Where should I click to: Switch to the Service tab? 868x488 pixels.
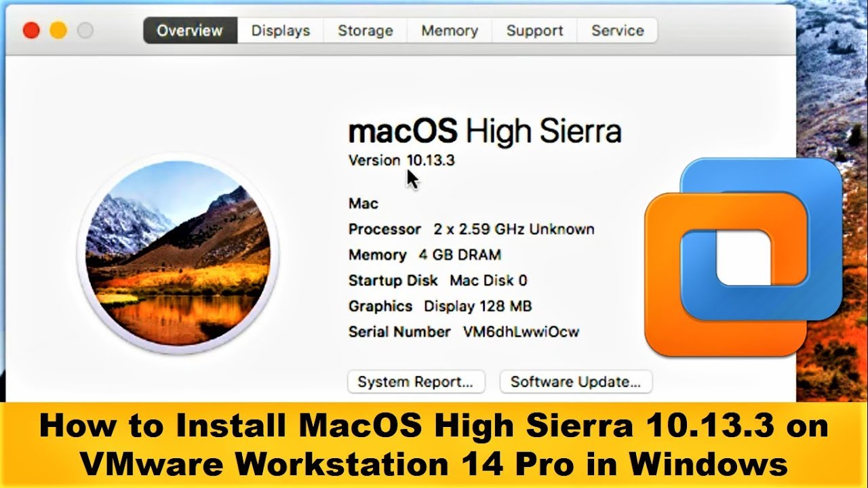[x=617, y=30]
